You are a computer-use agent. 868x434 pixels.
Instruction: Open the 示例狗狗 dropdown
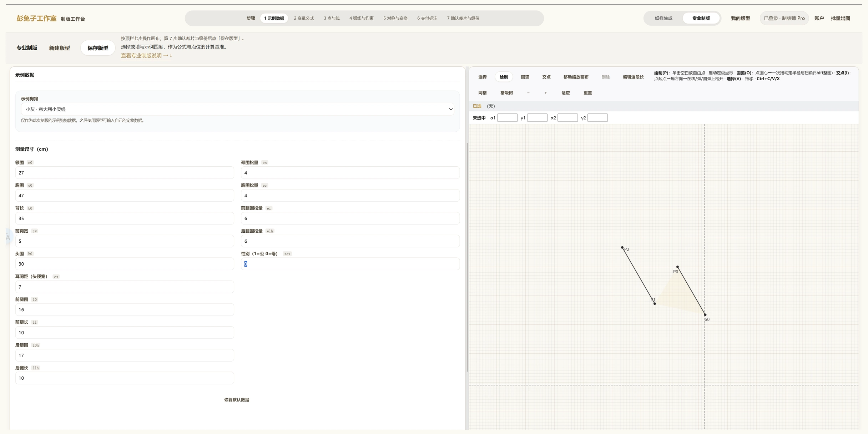point(237,109)
